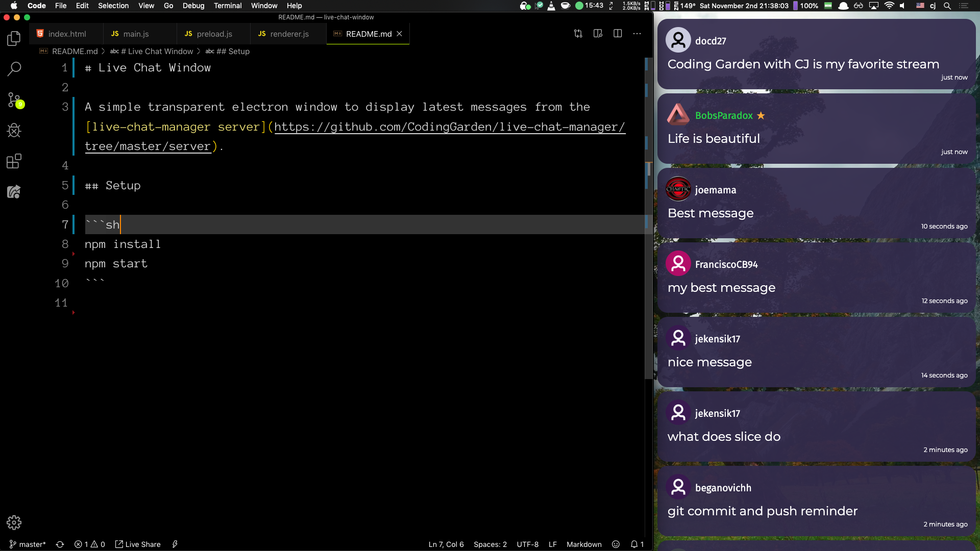This screenshot has height=551, width=980.
Task: Split the editor right
Action: point(618,34)
